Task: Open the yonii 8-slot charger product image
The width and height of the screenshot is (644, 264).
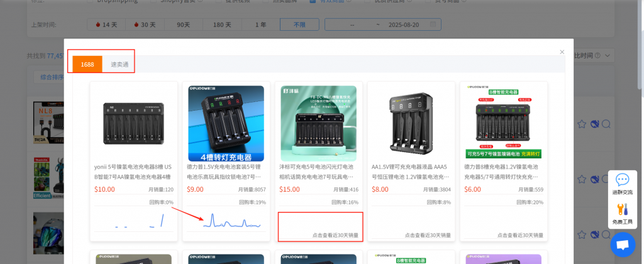Action: coord(133,124)
